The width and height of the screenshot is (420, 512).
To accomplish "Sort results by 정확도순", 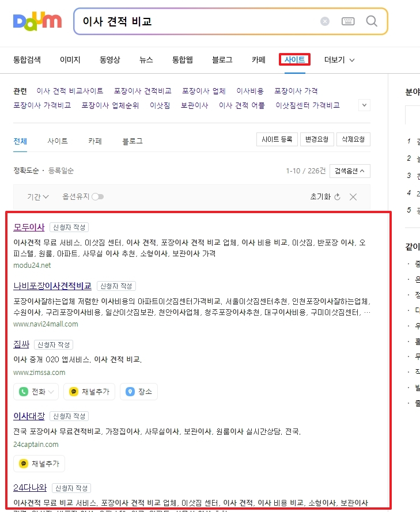I will pyautogui.click(x=26, y=170).
